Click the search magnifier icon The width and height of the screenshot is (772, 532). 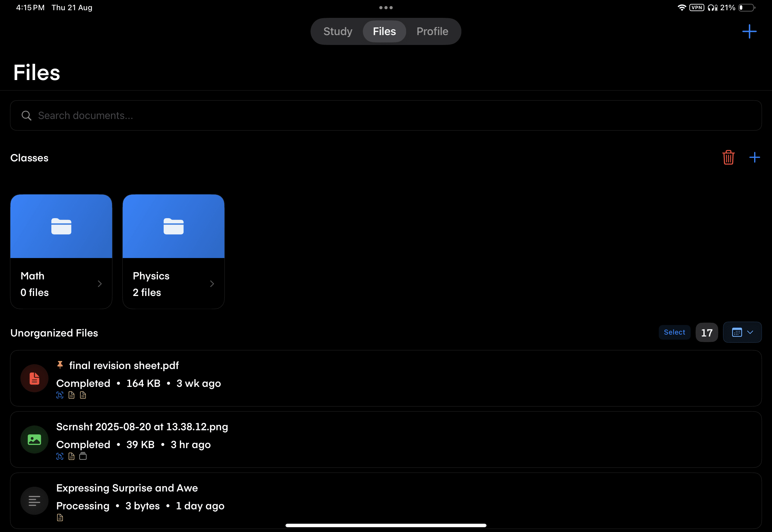click(26, 116)
